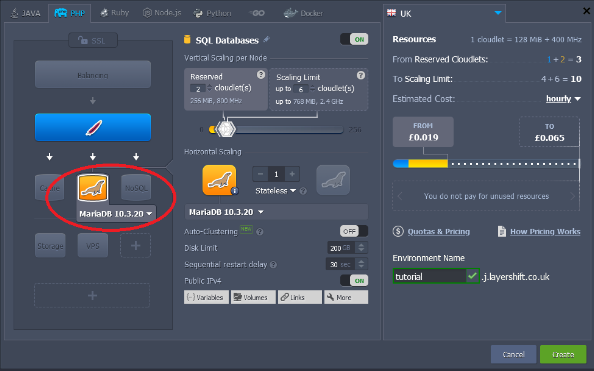The image size is (594, 371).
Task: Click the VPS block
Action: coord(93,246)
